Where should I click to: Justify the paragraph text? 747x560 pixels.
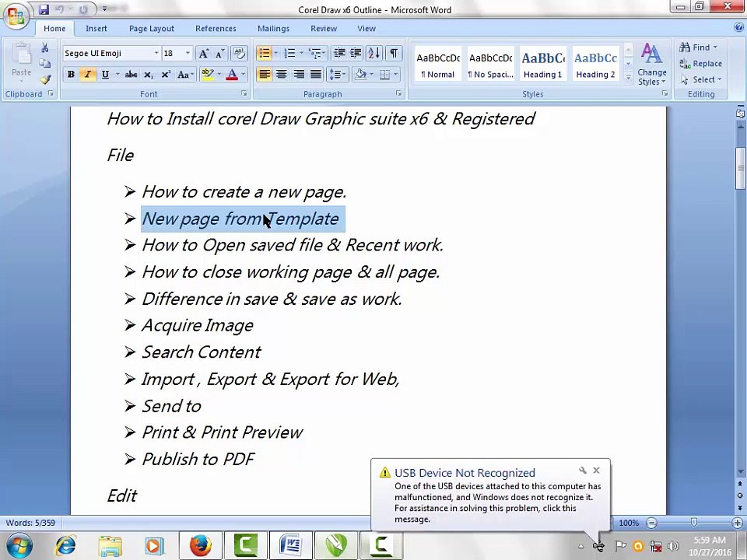click(x=316, y=75)
